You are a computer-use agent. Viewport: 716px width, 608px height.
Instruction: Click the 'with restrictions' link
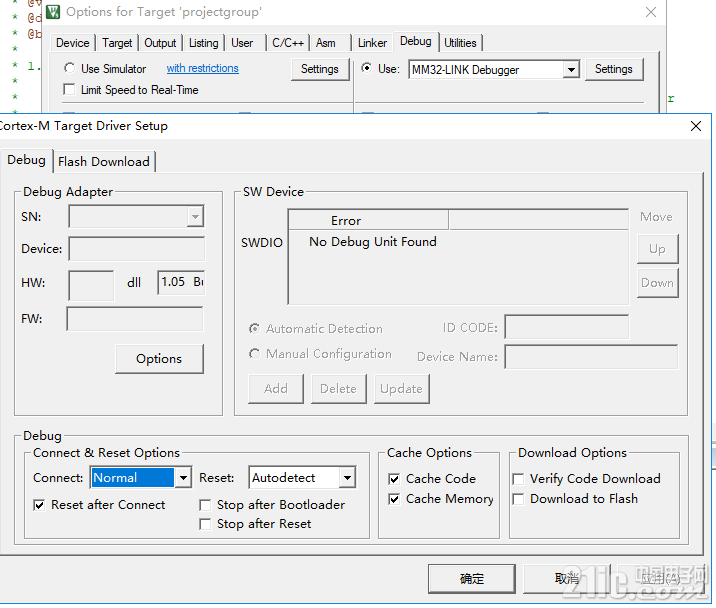click(x=202, y=68)
